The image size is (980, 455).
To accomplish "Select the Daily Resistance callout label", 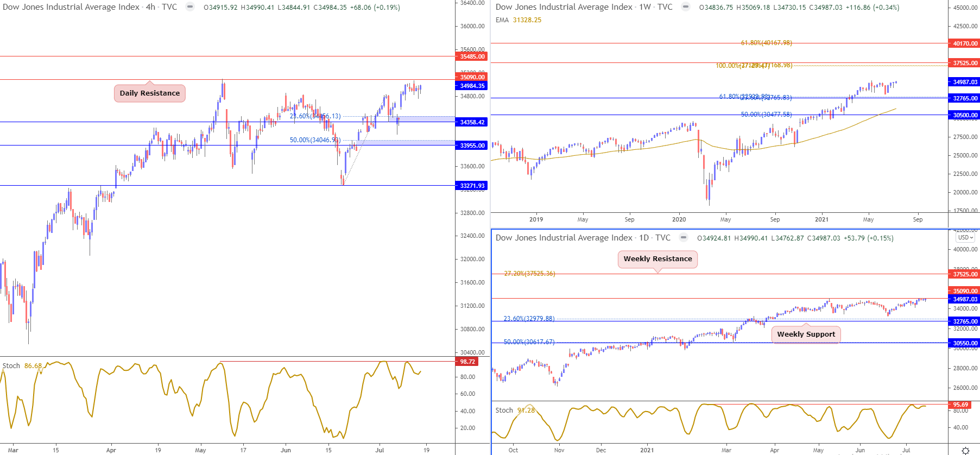I will 150,93.
